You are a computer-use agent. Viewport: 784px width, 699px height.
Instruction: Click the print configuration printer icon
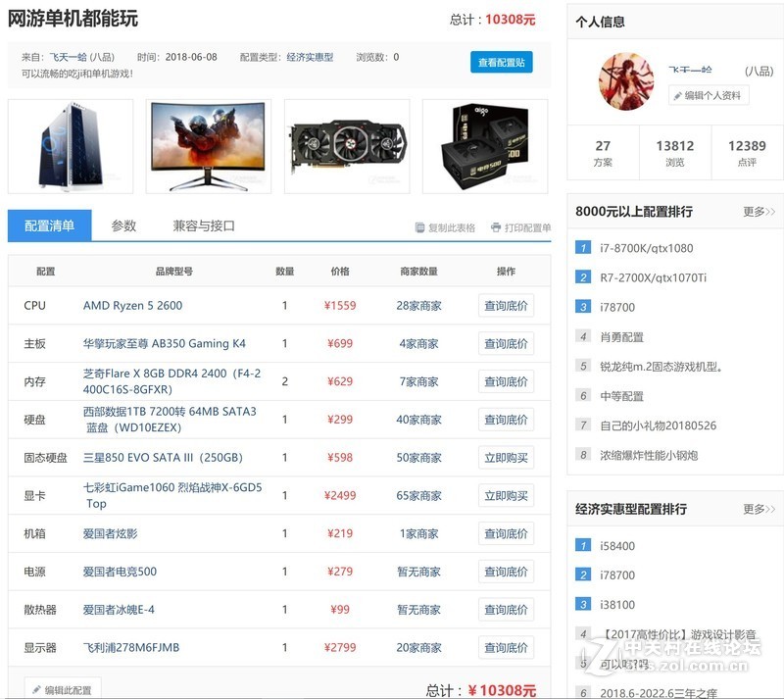click(x=496, y=227)
